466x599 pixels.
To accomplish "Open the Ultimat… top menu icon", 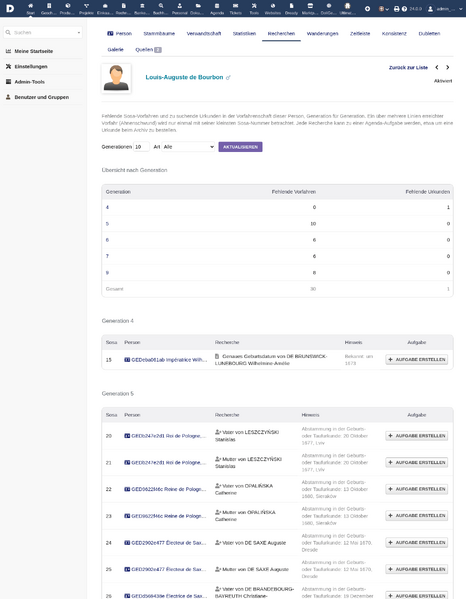I will pos(347,6).
